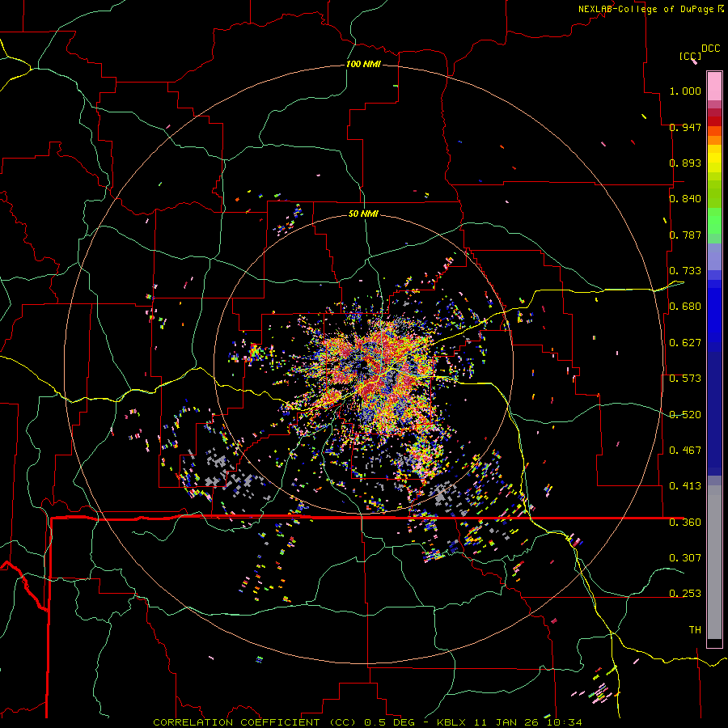728x728 pixels.
Task: Click the 50 NMI range ring label
Action: pos(363,214)
